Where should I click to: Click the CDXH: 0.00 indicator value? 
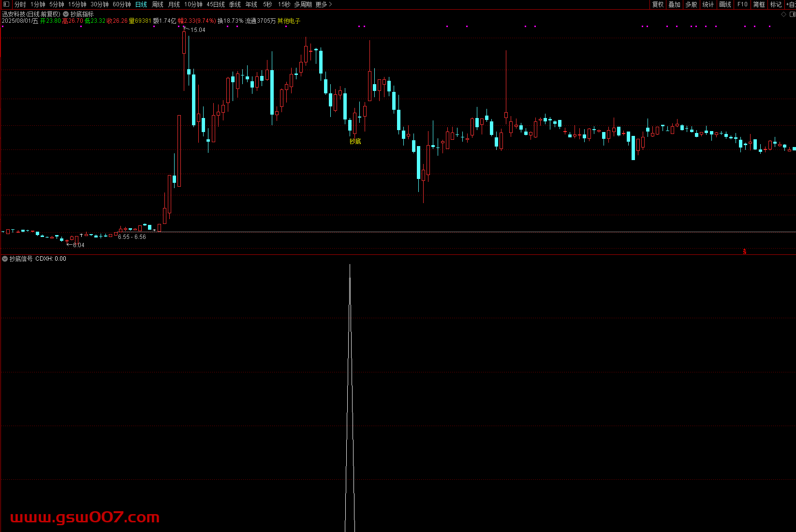pos(51,259)
